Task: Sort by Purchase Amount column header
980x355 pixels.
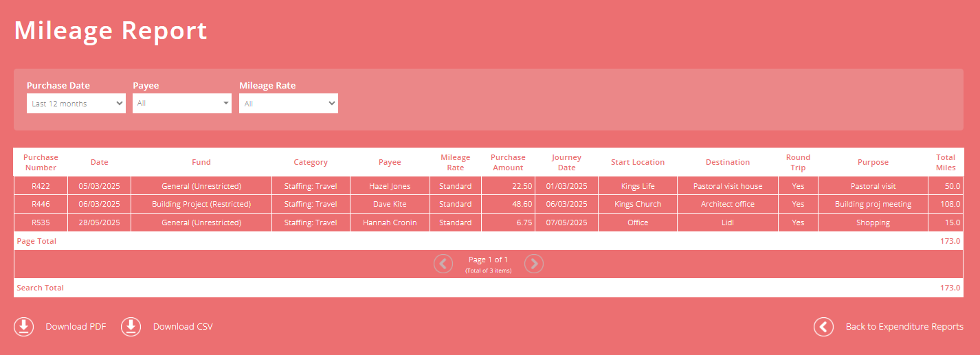Action: tap(508, 163)
